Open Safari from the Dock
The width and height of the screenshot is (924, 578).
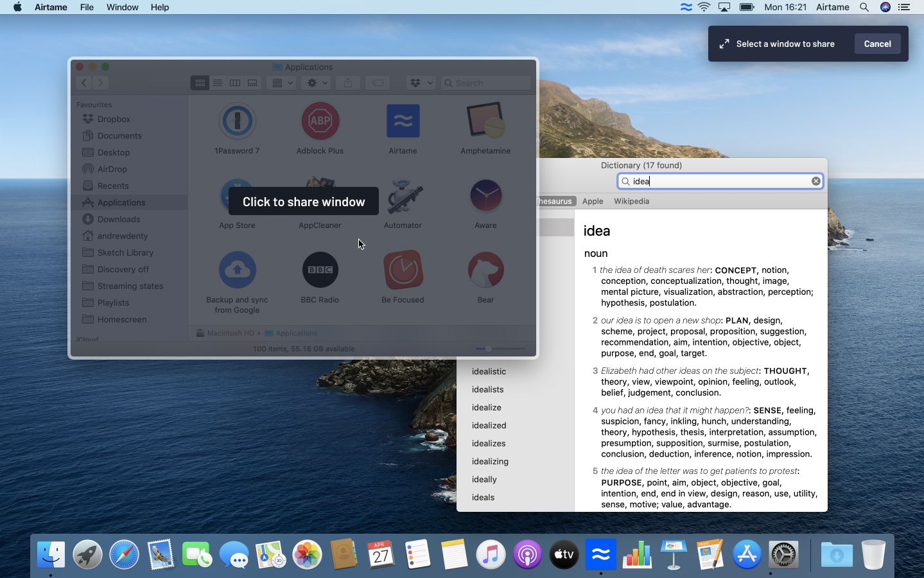click(x=124, y=554)
